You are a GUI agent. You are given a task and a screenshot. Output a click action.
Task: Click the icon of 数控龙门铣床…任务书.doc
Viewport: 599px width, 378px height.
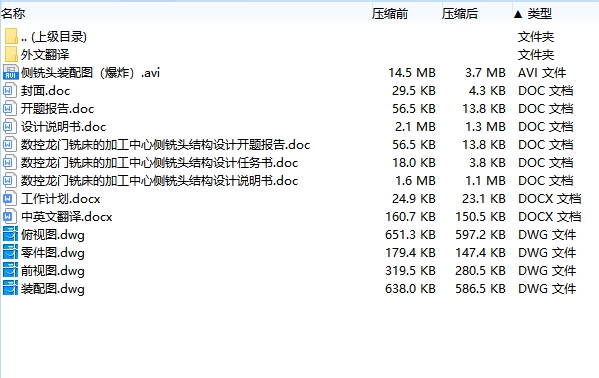(x=11, y=162)
